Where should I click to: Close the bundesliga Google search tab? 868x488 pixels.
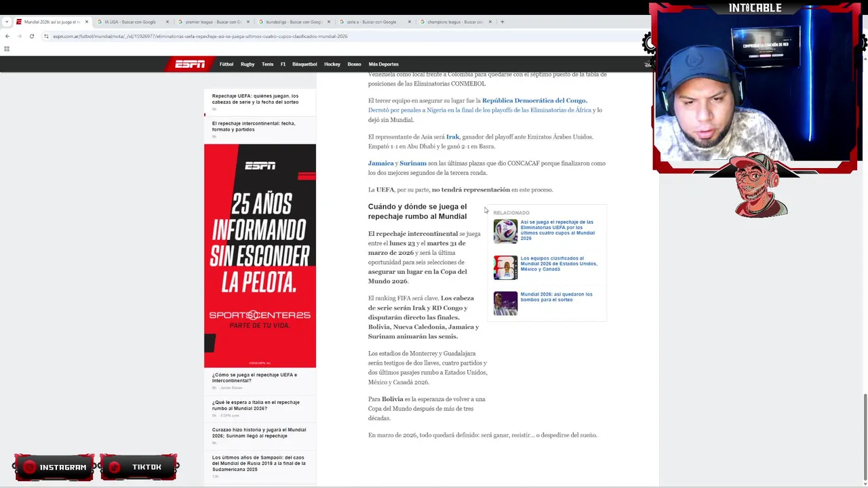(x=329, y=22)
